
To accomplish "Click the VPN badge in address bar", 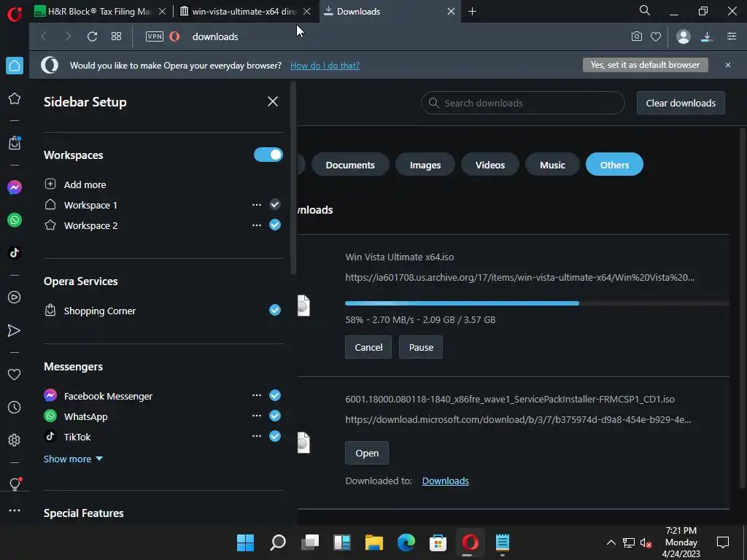I will pyautogui.click(x=155, y=36).
